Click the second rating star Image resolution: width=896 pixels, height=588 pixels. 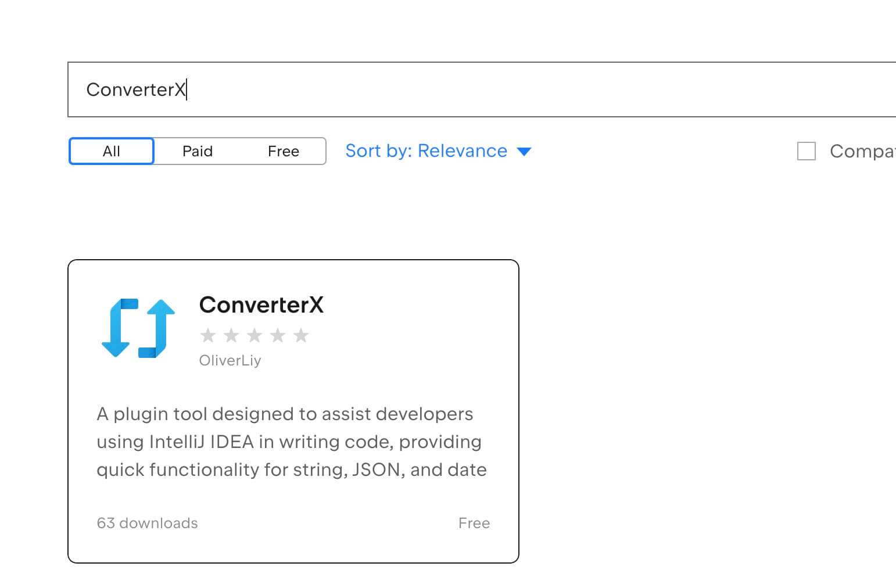231,335
